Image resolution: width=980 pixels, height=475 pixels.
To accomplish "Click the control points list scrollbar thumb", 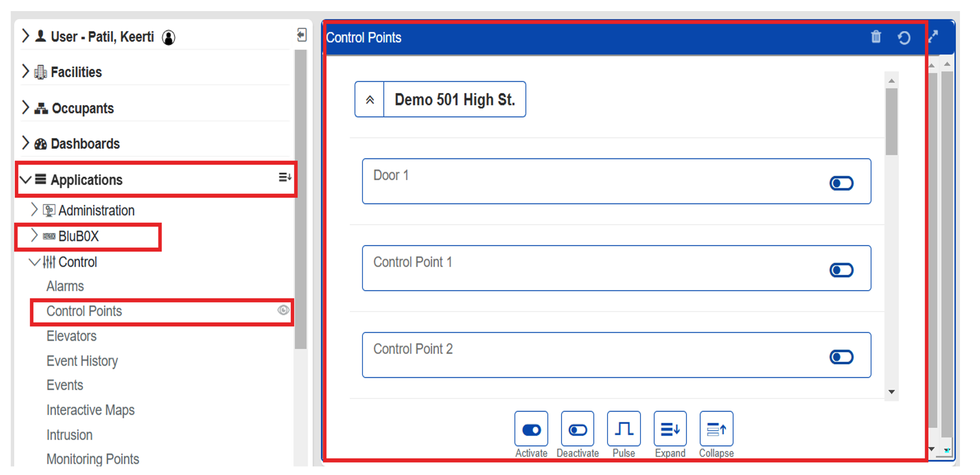I will click(891, 122).
